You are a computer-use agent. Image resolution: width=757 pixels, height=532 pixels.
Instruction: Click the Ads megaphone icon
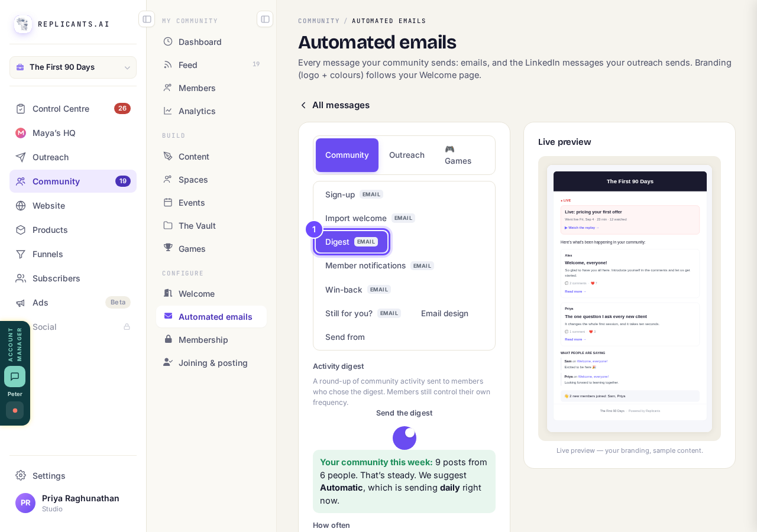click(21, 303)
